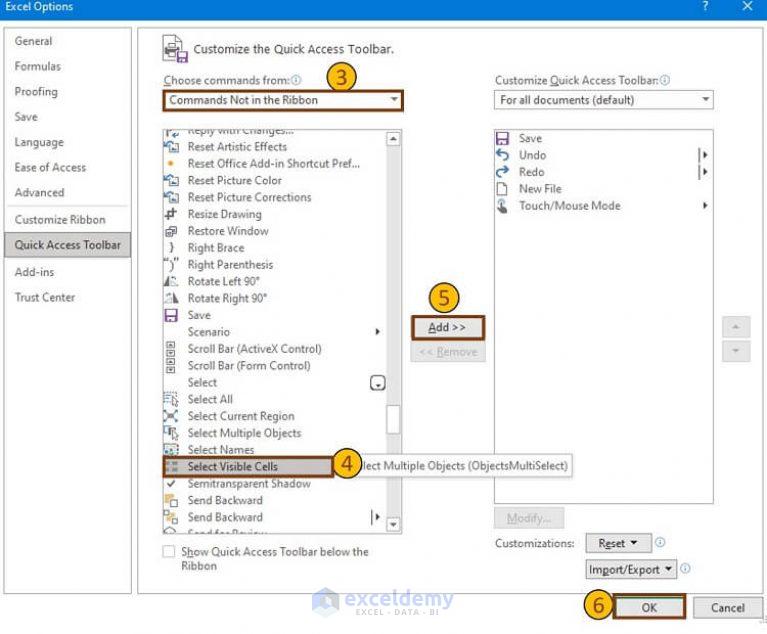Click the Excel Options help question mark

pos(705,6)
